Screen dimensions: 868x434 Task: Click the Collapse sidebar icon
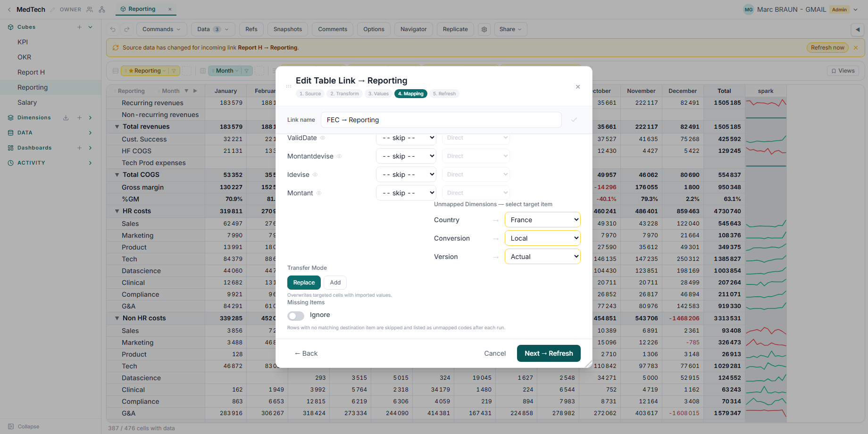coord(11,426)
